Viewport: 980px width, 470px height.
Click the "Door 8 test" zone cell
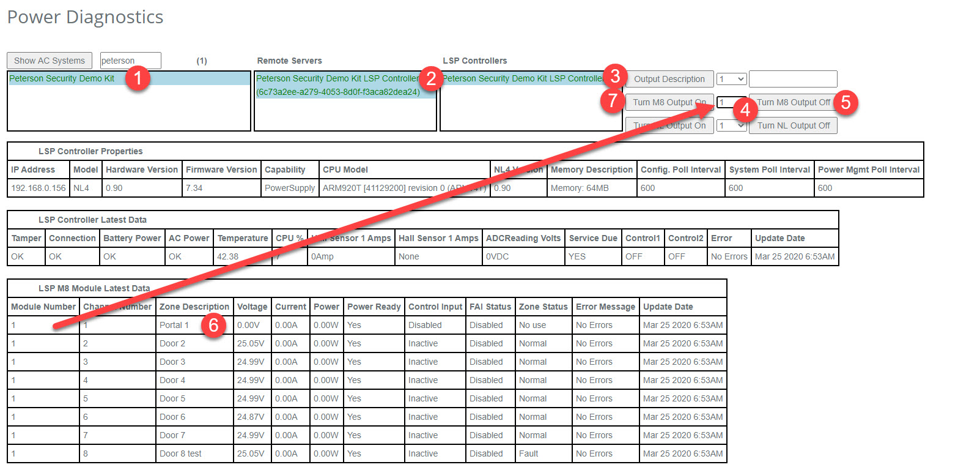coord(180,453)
